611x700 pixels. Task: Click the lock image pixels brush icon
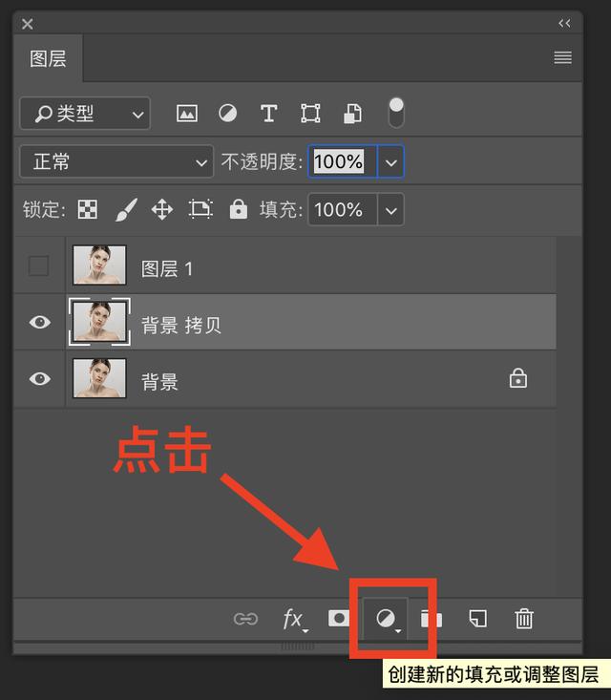coord(126,209)
